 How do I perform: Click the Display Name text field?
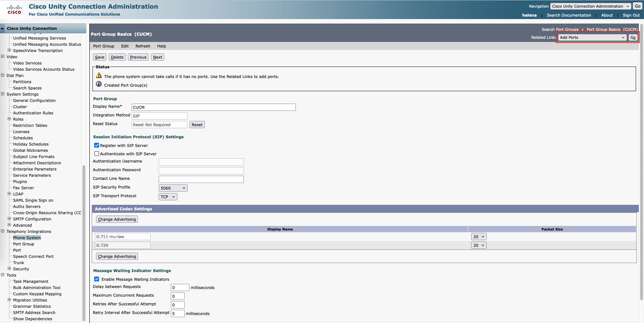tap(213, 107)
